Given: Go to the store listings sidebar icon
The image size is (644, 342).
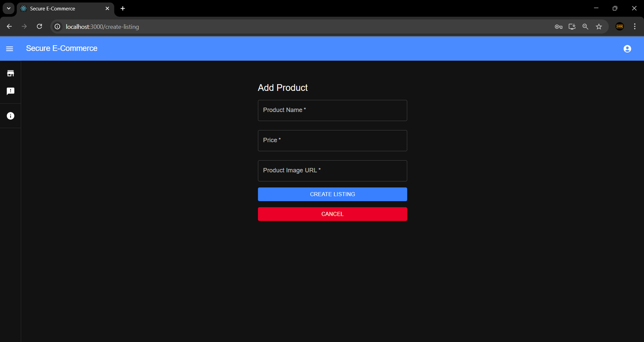Looking at the screenshot, I should pos(10,73).
